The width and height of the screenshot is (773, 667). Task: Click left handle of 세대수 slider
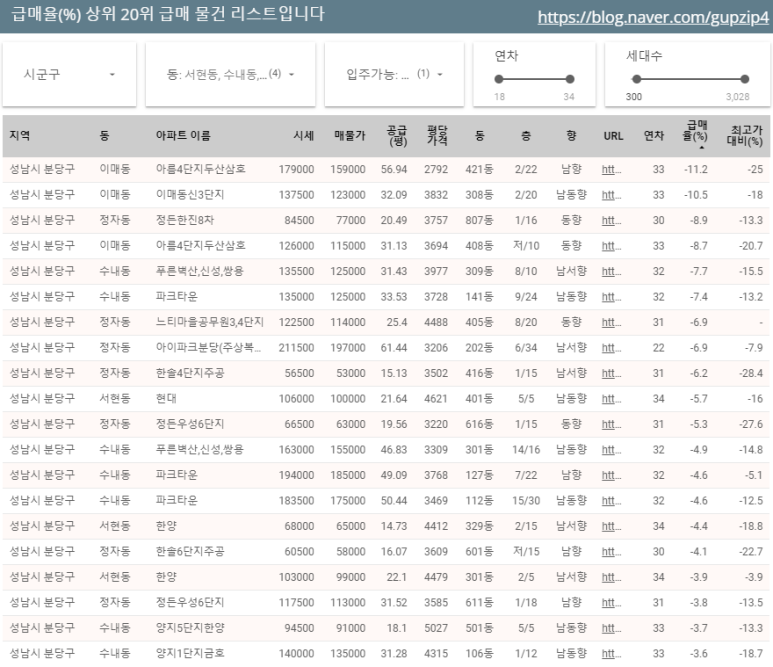636,79
